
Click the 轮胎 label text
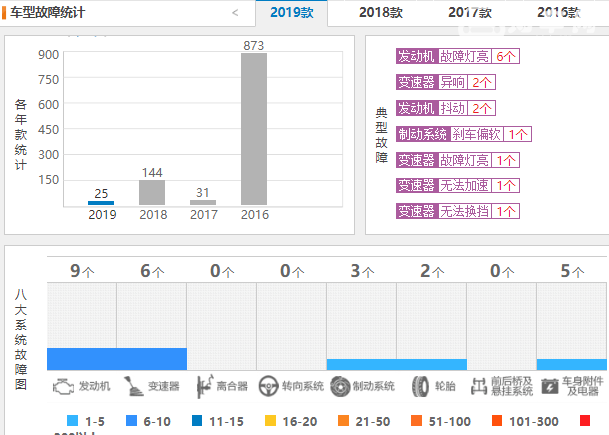(x=445, y=386)
